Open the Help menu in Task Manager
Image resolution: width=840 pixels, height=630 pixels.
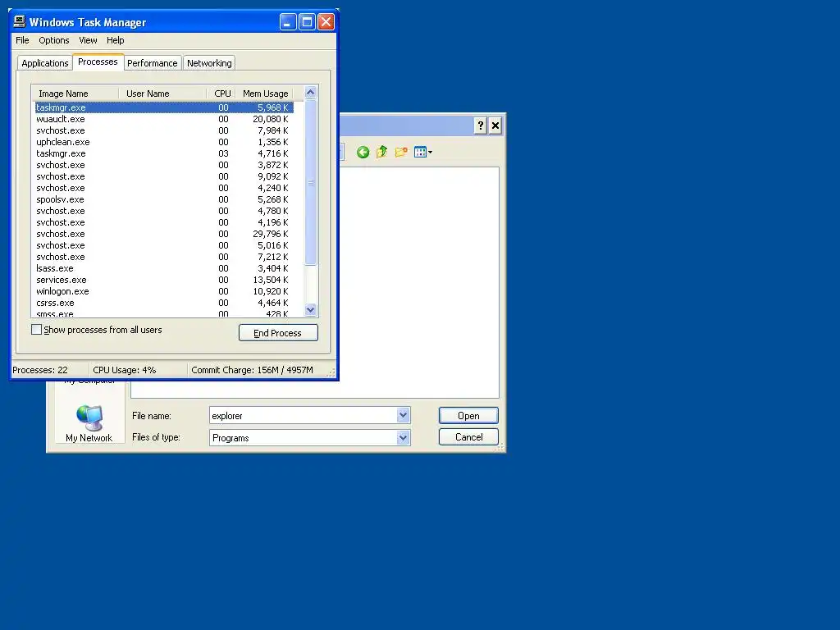click(115, 40)
